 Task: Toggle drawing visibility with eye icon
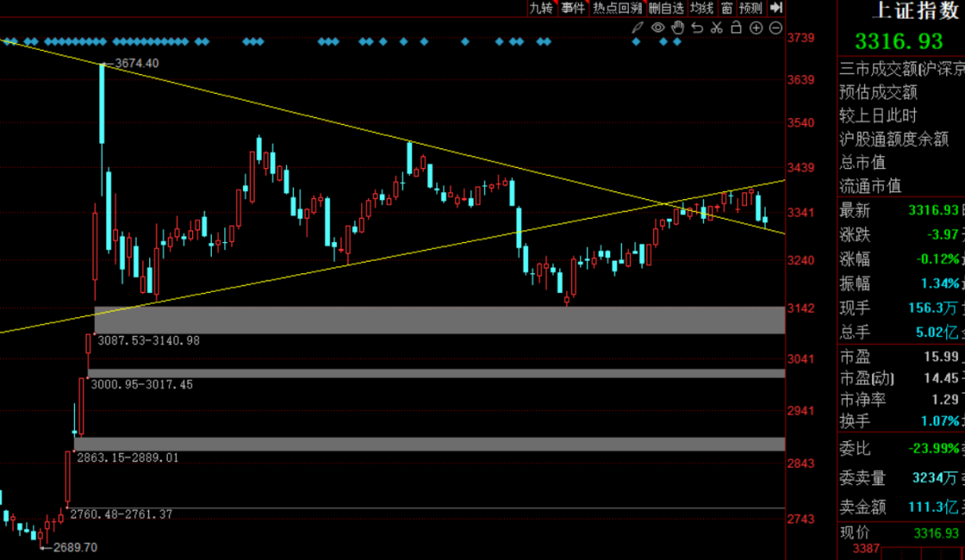click(658, 28)
